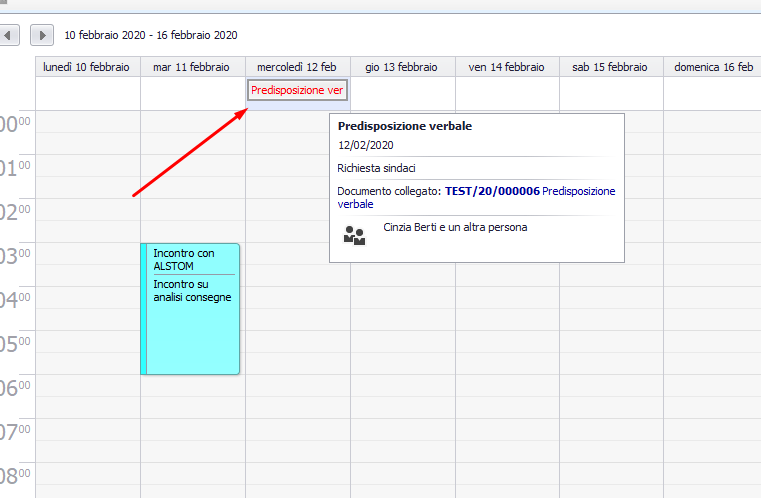The width and height of the screenshot is (761, 498).
Task: Click the empty all-day cell under lunedì 10 febbraio
Action: 87,93
